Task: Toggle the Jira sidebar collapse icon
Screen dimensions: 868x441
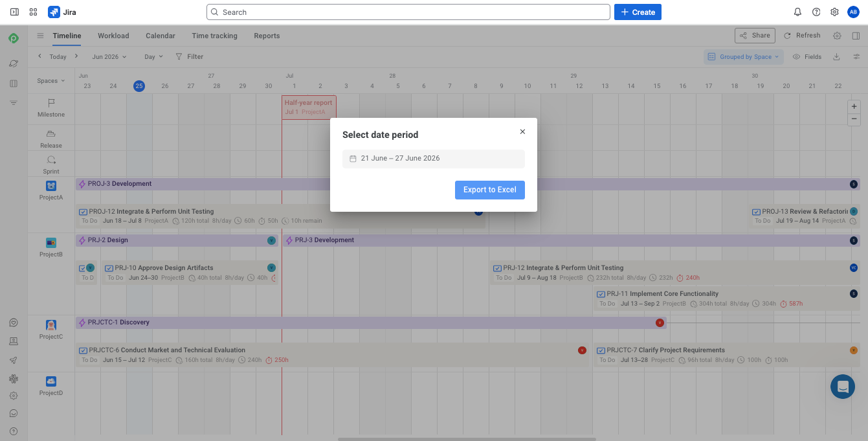Action: pyautogui.click(x=14, y=12)
